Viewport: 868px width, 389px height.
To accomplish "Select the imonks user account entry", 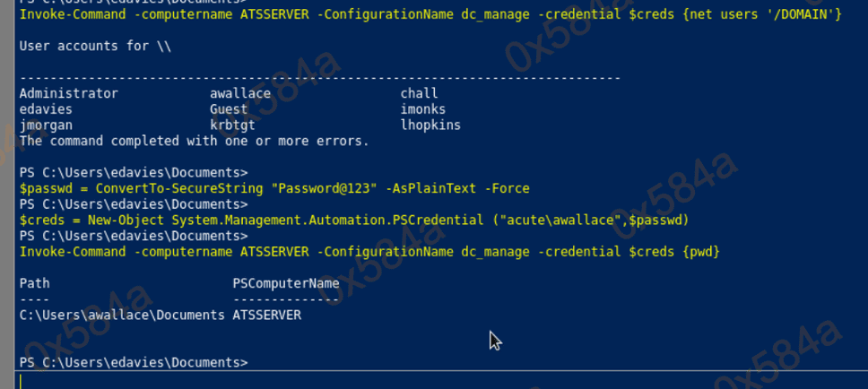I will (x=423, y=109).
